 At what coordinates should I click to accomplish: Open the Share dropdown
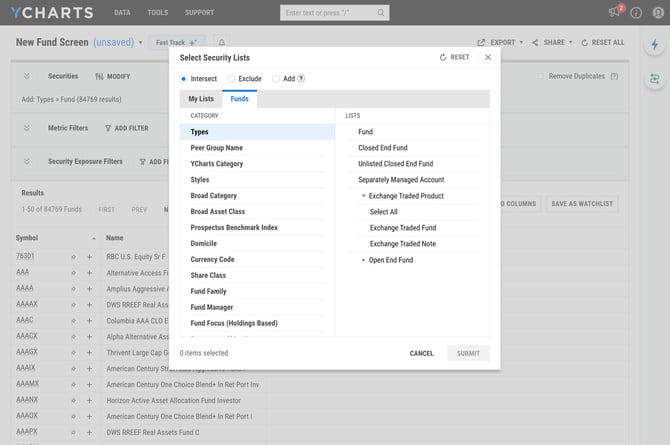click(x=552, y=42)
